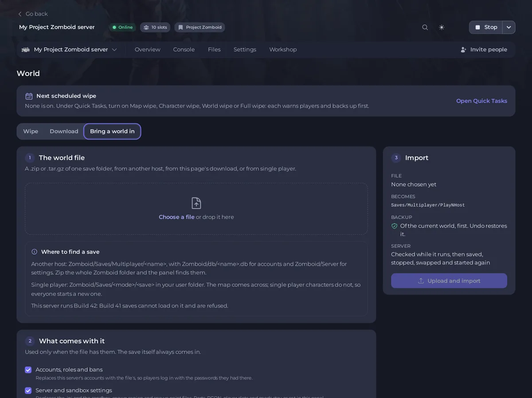Click the people icon on 10 slots badge
Screen dimensions: 532x398
coord(146,28)
